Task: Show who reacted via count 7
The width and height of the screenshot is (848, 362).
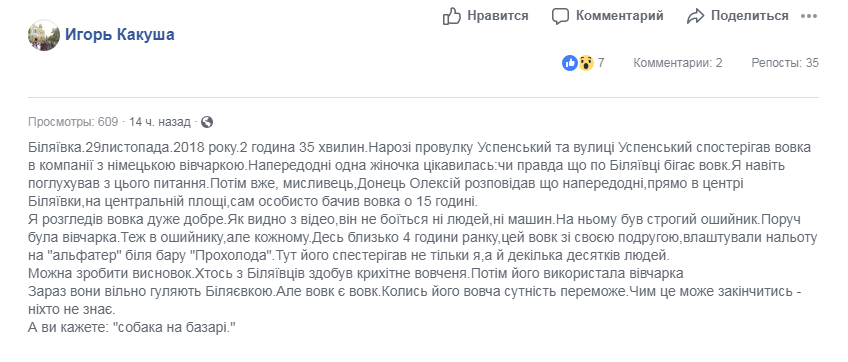Action: (601, 63)
